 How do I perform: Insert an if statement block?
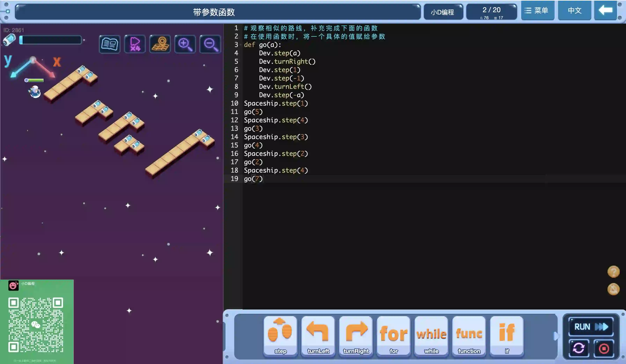coord(507,335)
